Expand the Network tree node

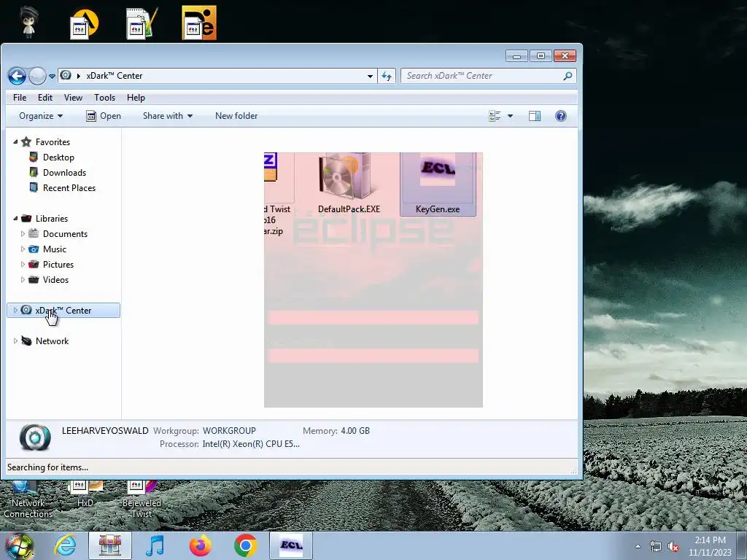[15, 341]
